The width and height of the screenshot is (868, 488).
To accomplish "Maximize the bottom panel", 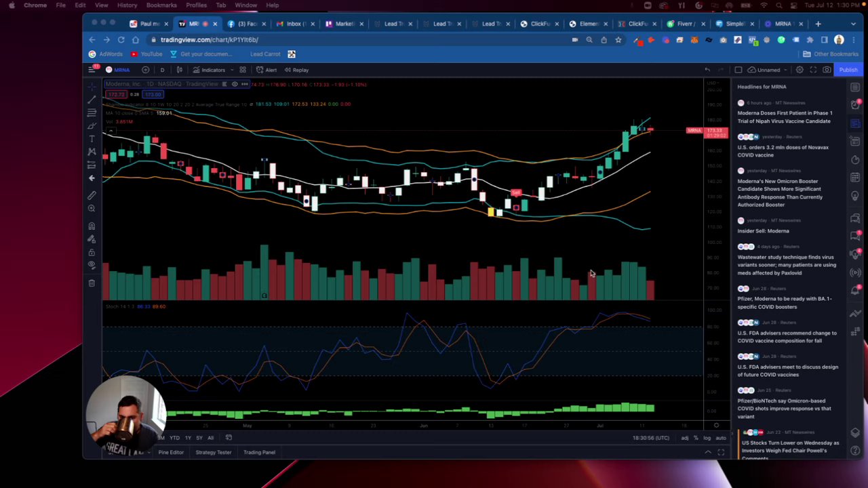I will [721, 452].
